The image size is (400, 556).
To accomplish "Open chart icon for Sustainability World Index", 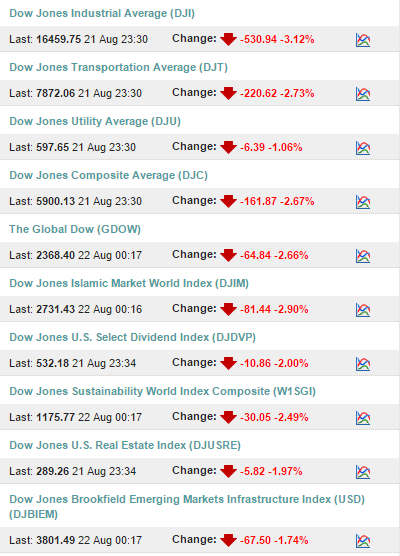I will tap(363, 418).
